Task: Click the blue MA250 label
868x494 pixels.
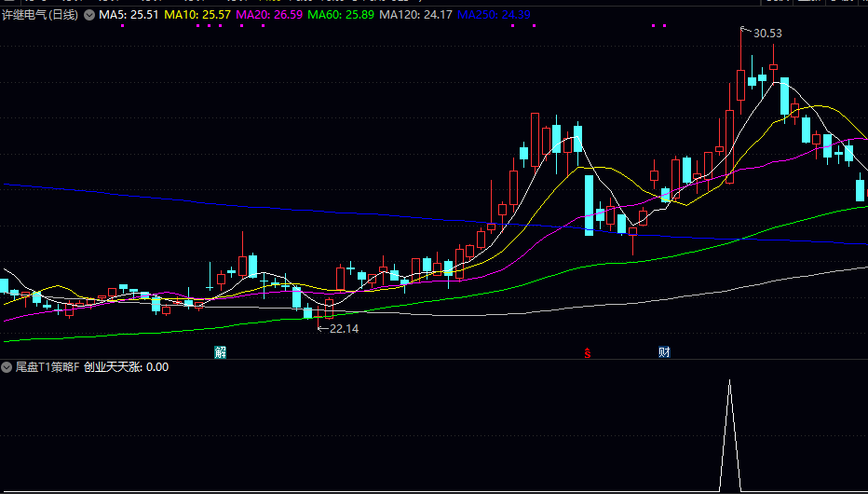Action: pyautogui.click(x=495, y=16)
